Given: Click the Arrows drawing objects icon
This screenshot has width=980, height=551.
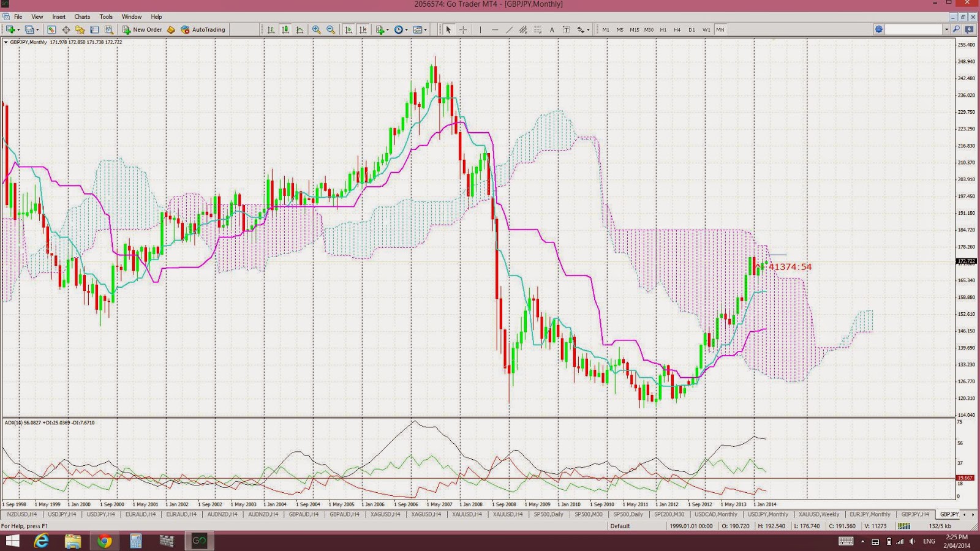Looking at the screenshot, I should point(580,29).
